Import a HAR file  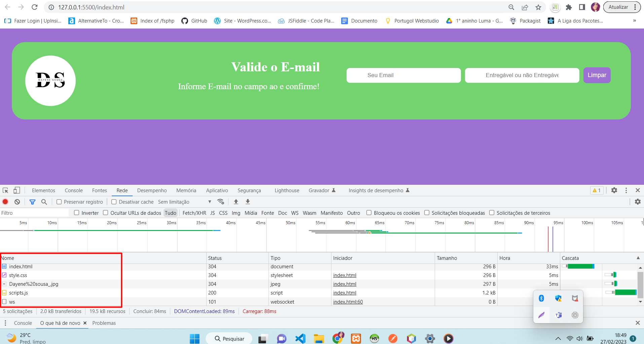[x=236, y=201]
